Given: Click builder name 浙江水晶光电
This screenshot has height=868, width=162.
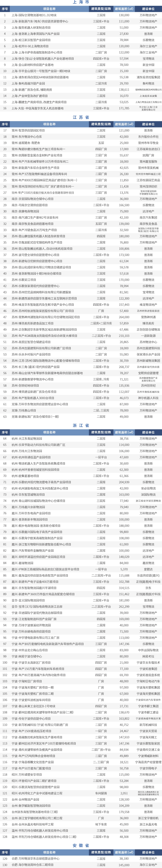Looking at the screenshot, I should pyautogui.click(x=148, y=825).
